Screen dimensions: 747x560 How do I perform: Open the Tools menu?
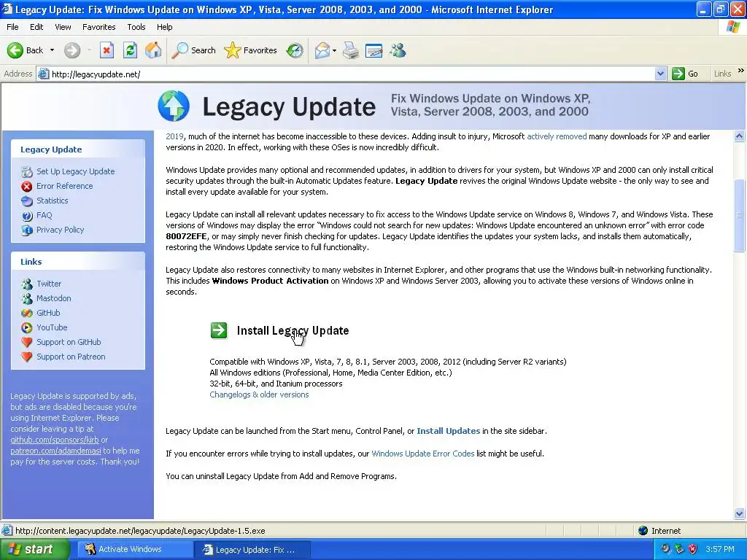pyautogui.click(x=136, y=27)
